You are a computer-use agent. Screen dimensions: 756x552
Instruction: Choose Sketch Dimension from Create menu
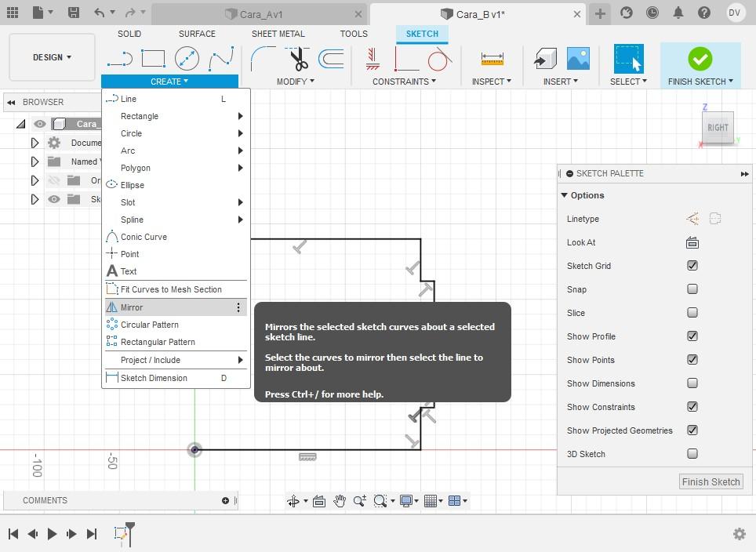pos(176,378)
